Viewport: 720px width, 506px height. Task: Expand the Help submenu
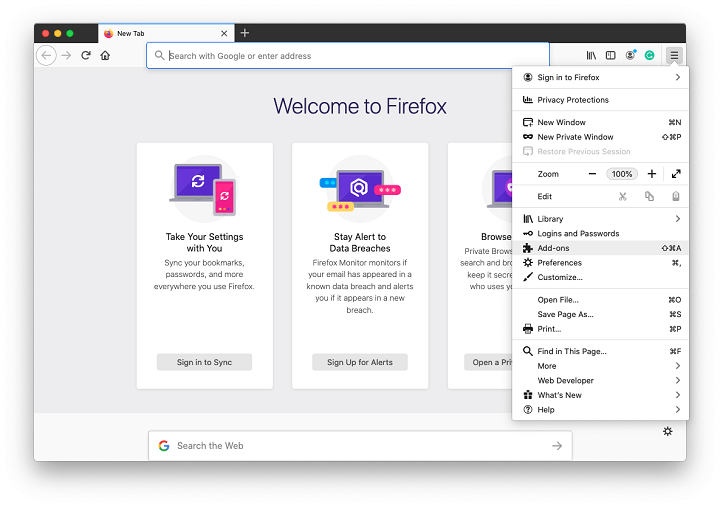(600, 410)
